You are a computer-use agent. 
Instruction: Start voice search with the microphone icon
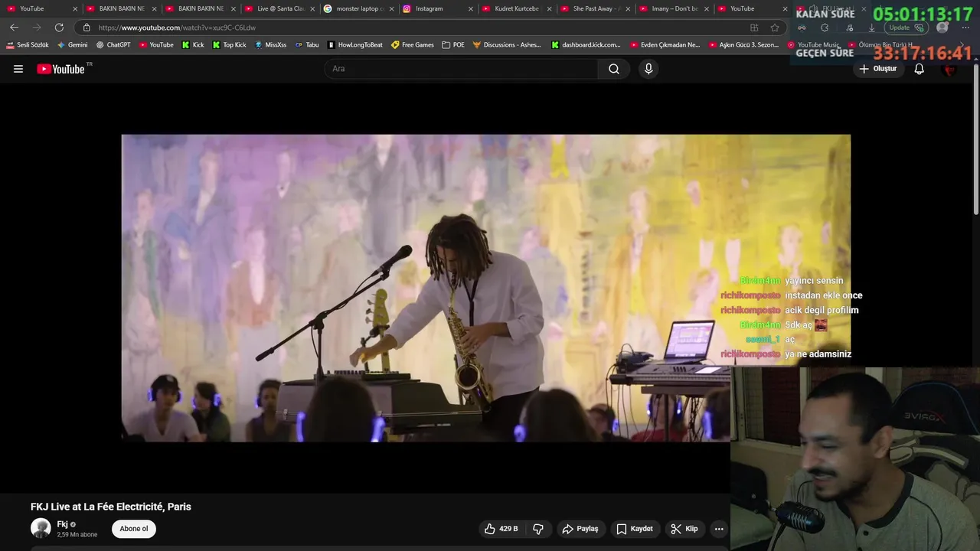click(x=648, y=69)
